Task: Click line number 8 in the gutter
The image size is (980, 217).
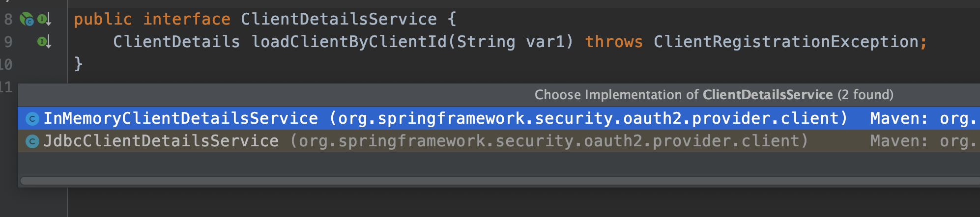Action: coord(8,19)
